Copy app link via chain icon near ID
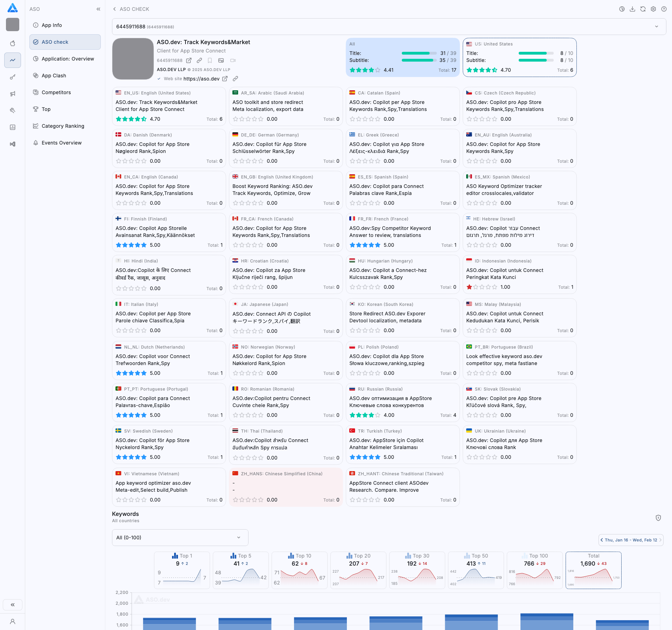 click(199, 61)
